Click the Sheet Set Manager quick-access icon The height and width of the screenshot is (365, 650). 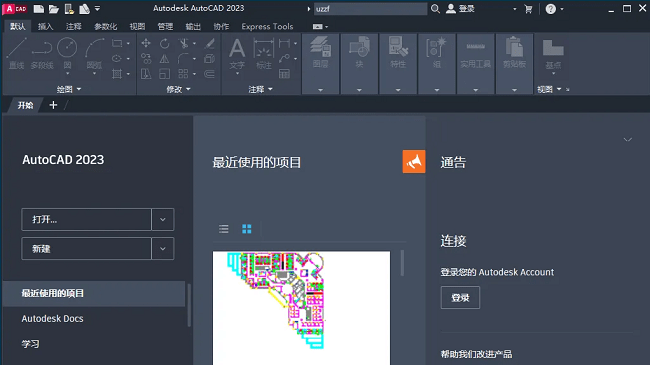[84, 9]
